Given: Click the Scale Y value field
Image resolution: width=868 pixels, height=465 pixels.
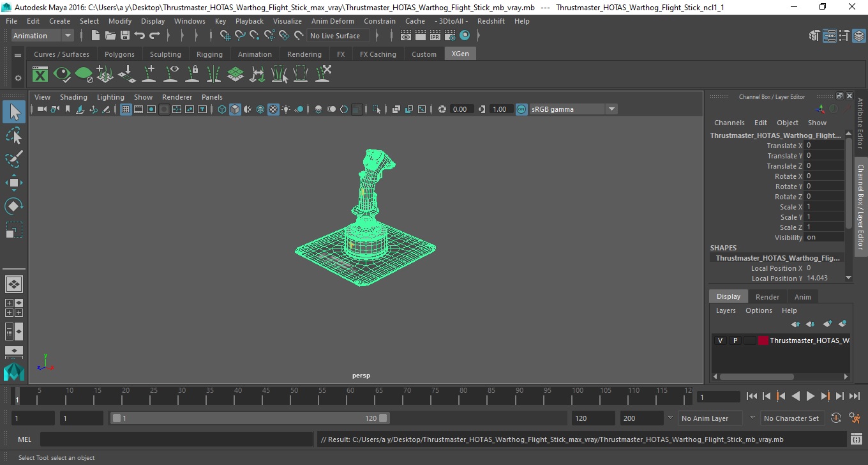Looking at the screenshot, I should click(x=824, y=217).
